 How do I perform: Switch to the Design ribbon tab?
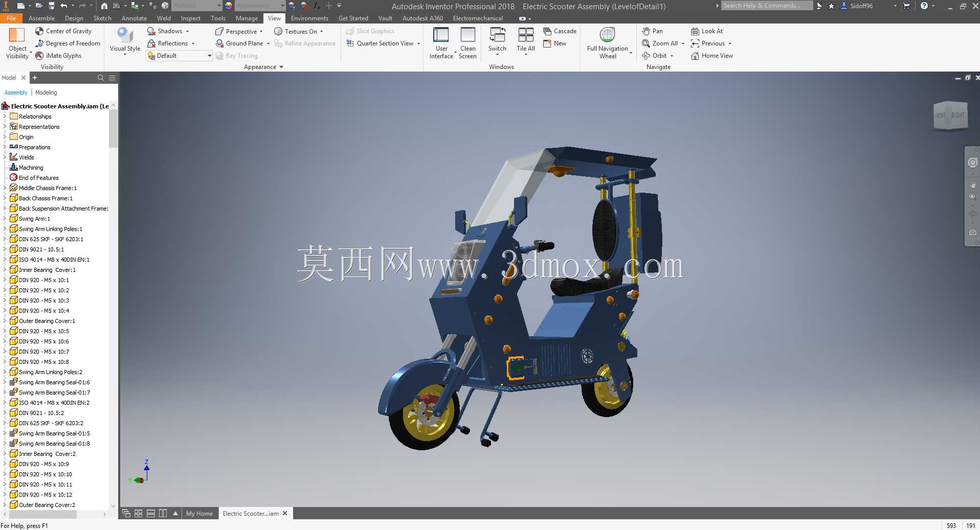coord(74,18)
